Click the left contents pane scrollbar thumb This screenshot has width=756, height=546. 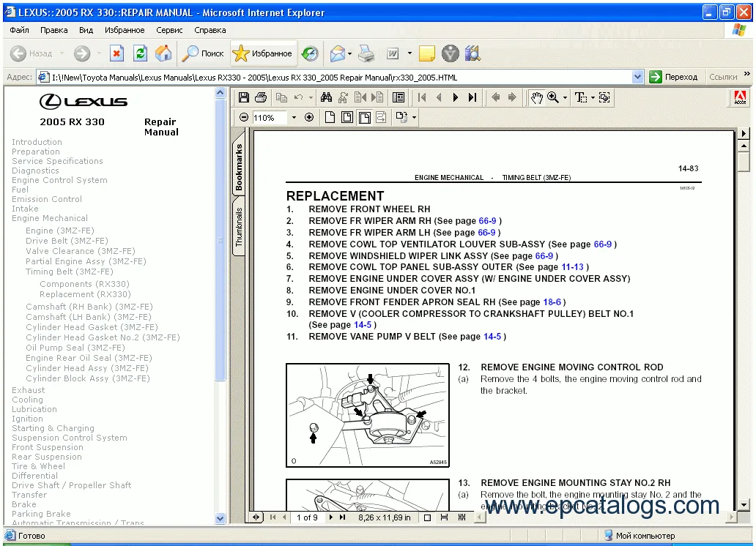tap(220, 240)
